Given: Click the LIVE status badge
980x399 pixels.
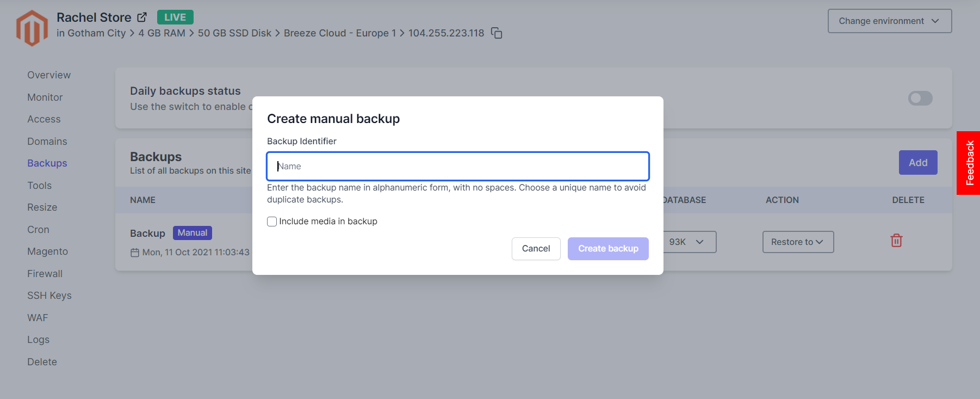Looking at the screenshot, I should click(175, 17).
